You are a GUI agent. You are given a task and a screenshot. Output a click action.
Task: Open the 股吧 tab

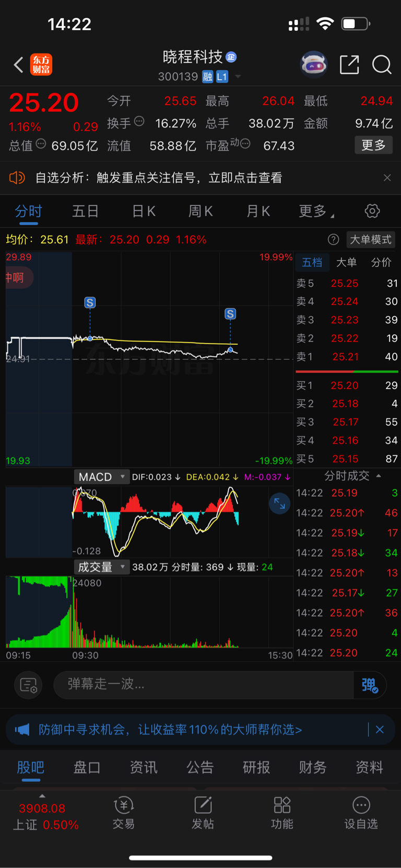[x=31, y=767]
